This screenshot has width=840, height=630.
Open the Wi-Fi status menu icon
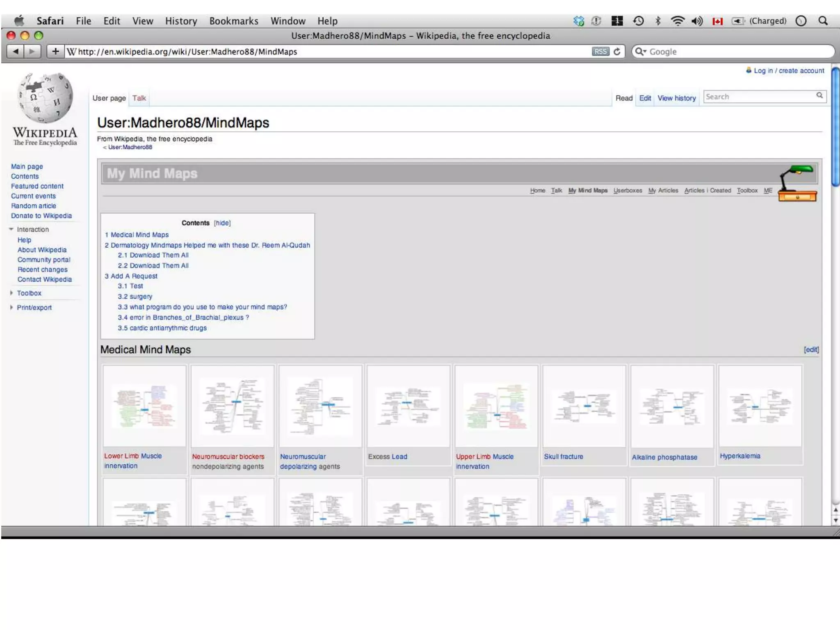tap(677, 21)
